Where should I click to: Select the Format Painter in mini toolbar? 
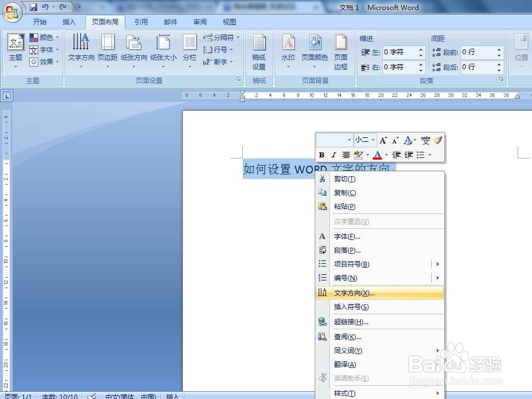[x=438, y=140]
